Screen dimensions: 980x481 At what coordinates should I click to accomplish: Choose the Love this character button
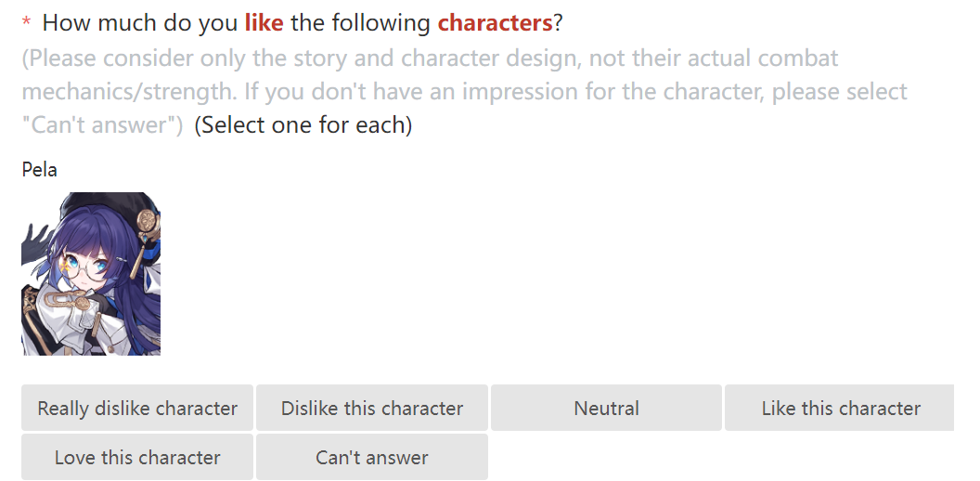[136, 457]
